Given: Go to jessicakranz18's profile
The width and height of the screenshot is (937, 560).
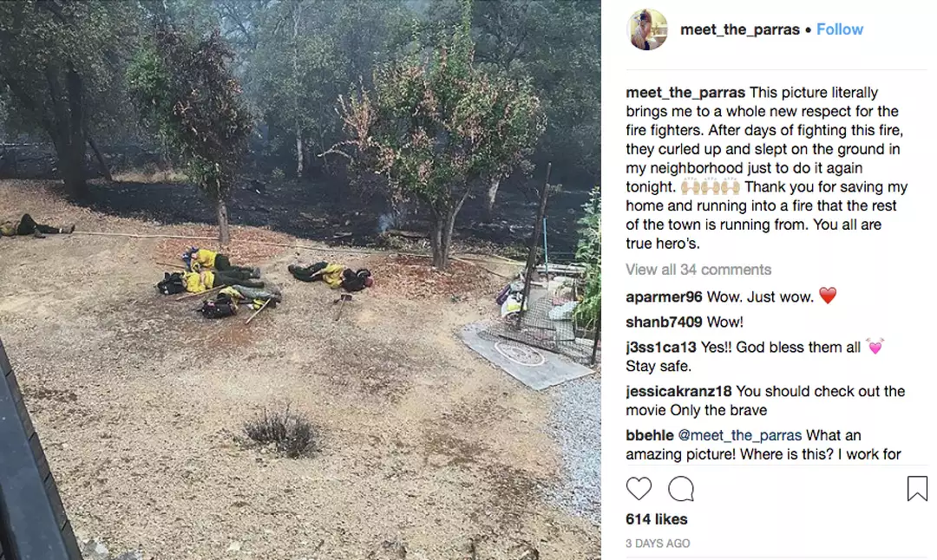Looking at the screenshot, I should coord(678,391).
